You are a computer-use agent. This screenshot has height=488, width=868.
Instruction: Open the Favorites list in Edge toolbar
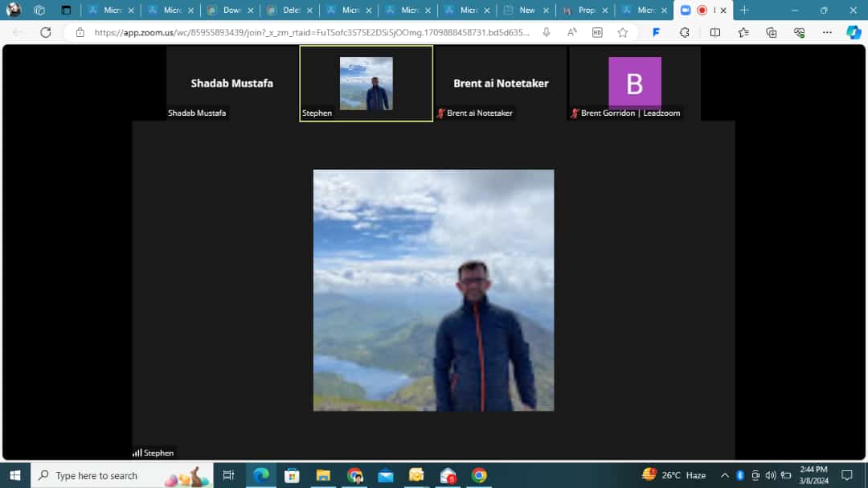pyautogui.click(x=743, y=33)
